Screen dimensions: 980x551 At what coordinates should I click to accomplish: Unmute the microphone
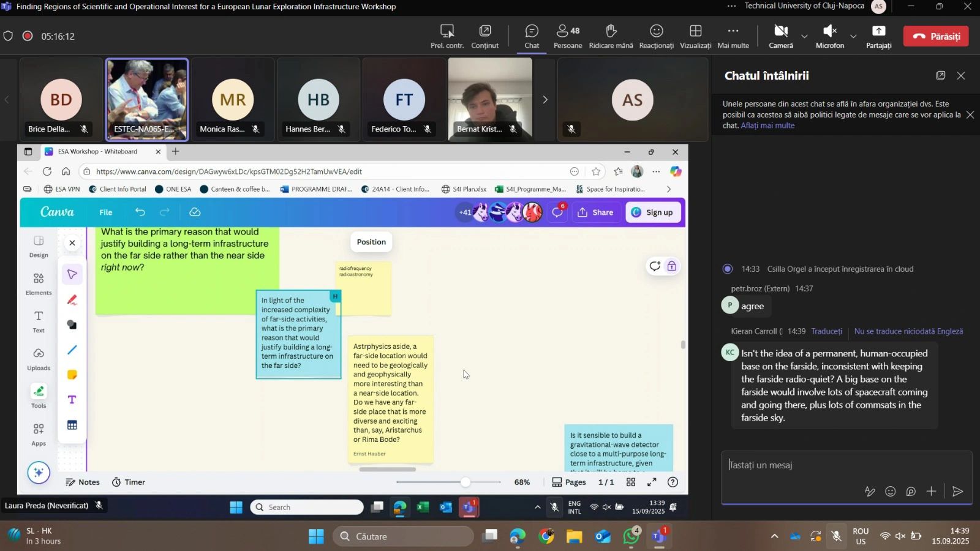point(829,36)
